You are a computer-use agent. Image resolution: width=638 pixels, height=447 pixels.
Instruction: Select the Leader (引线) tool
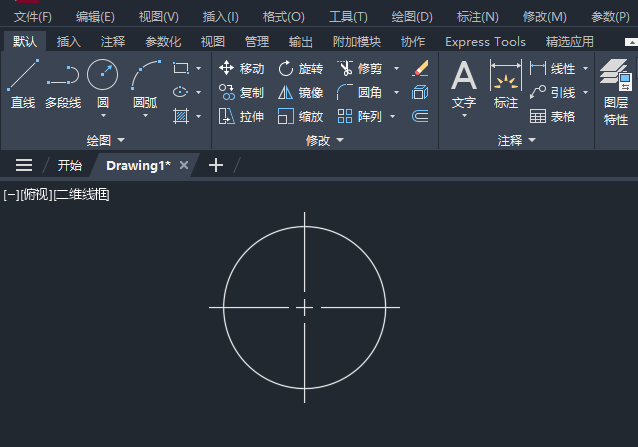coord(553,92)
